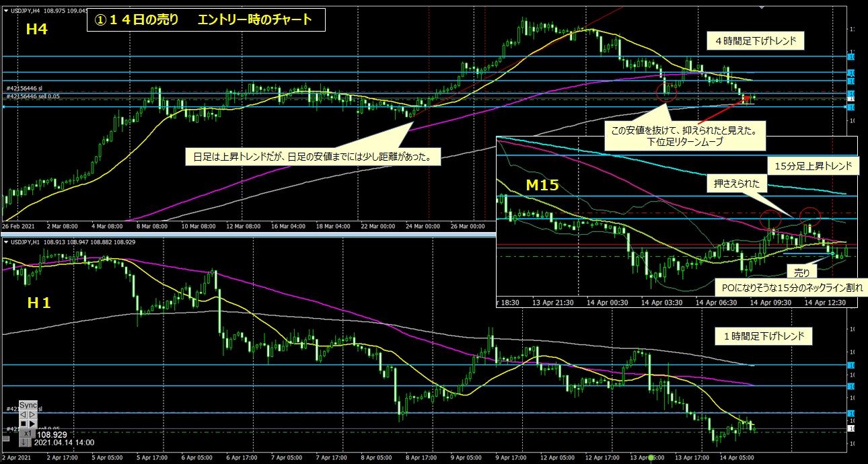Click the Sync button on the H1 chart
Viewport: 868px width, 464px height.
pyautogui.click(x=28, y=405)
